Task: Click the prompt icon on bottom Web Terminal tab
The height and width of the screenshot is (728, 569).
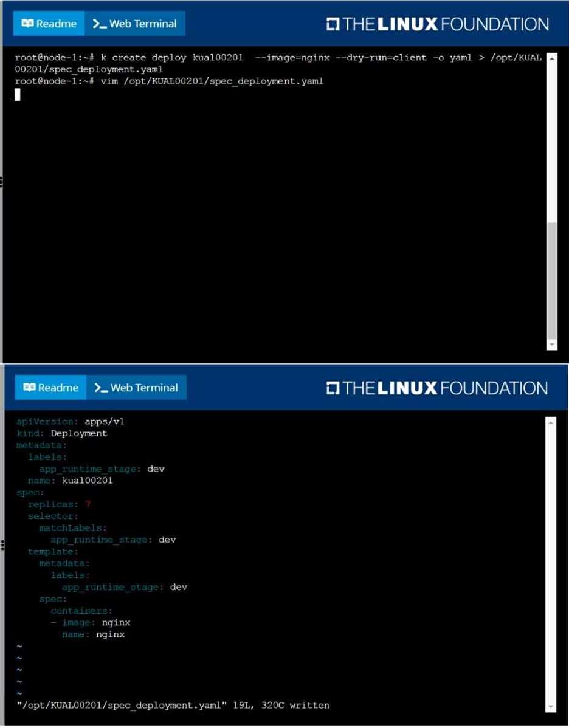Action: [x=101, y=388]
